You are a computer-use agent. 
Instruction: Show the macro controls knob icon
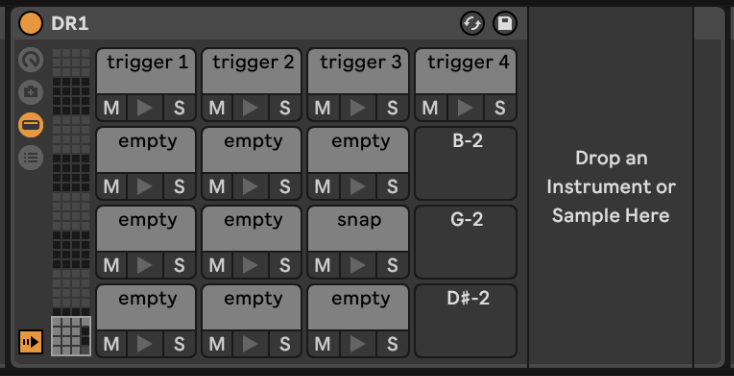(x=31, y=60)
